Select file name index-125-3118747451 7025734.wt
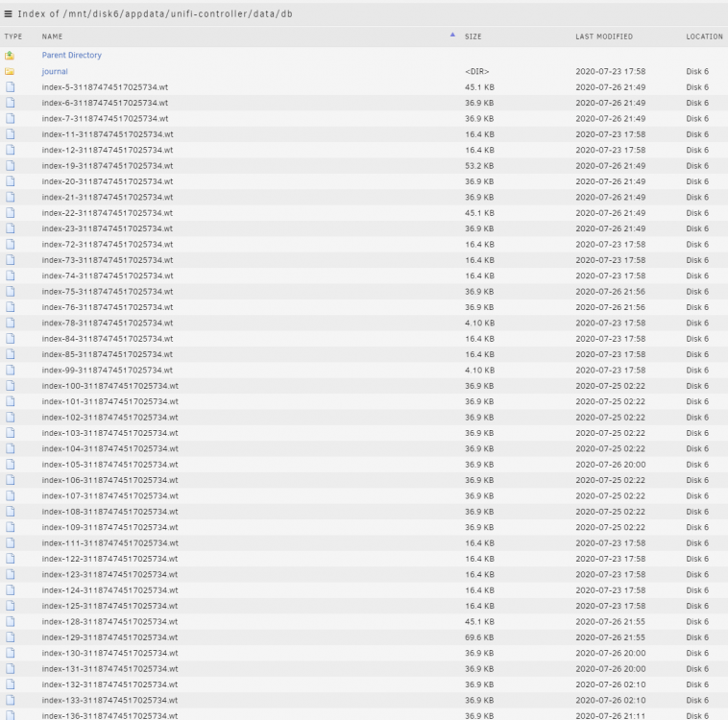The width and height of the screenshot is (728, 720). coord(109,607)
